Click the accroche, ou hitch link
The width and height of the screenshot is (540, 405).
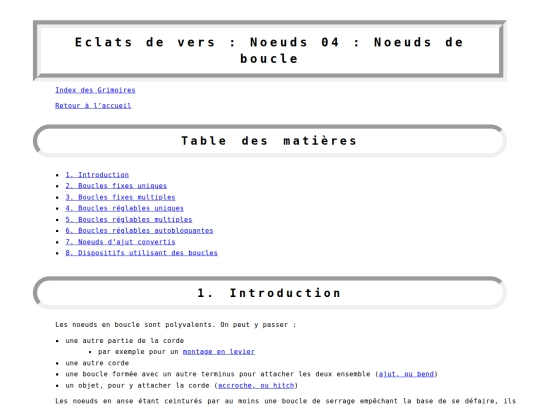(256, 385)
